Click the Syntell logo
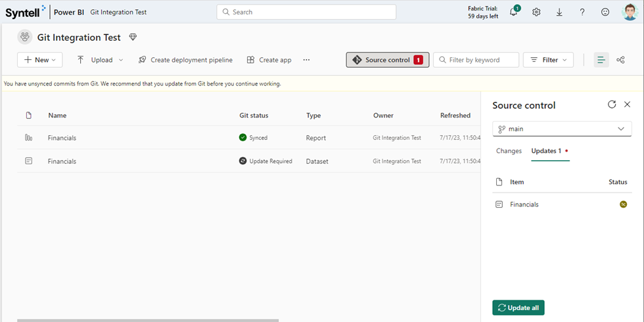644x322 pixels. click(26, 12)
